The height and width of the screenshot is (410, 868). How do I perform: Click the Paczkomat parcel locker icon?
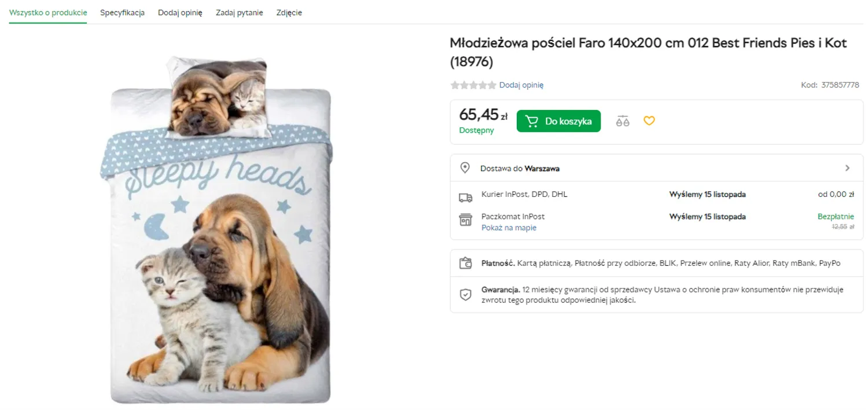(x=465, y=219)
